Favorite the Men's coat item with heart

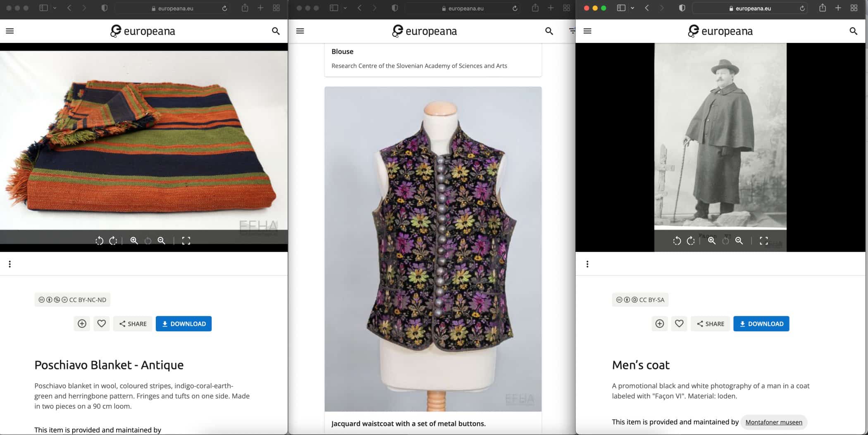(679, 324)
